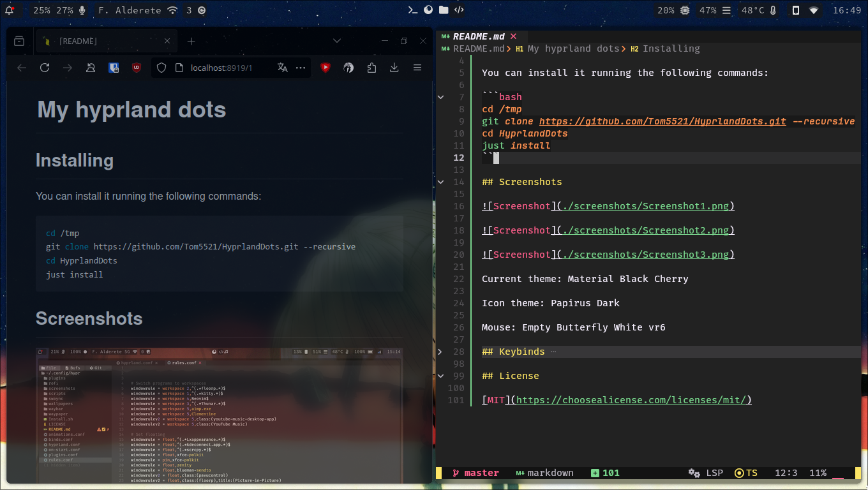Open the browser extensions puzzle icon
868x490 pixels.
tap(371, 68)
